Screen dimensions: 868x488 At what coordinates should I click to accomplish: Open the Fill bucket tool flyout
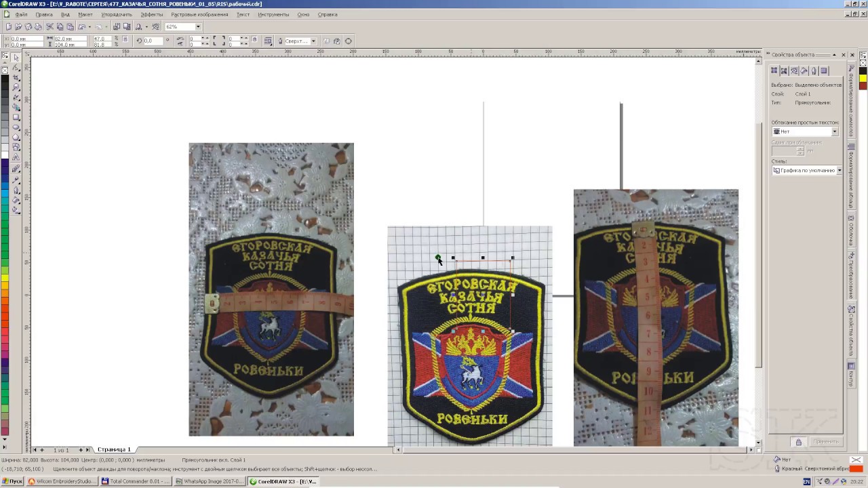[16, 200]
